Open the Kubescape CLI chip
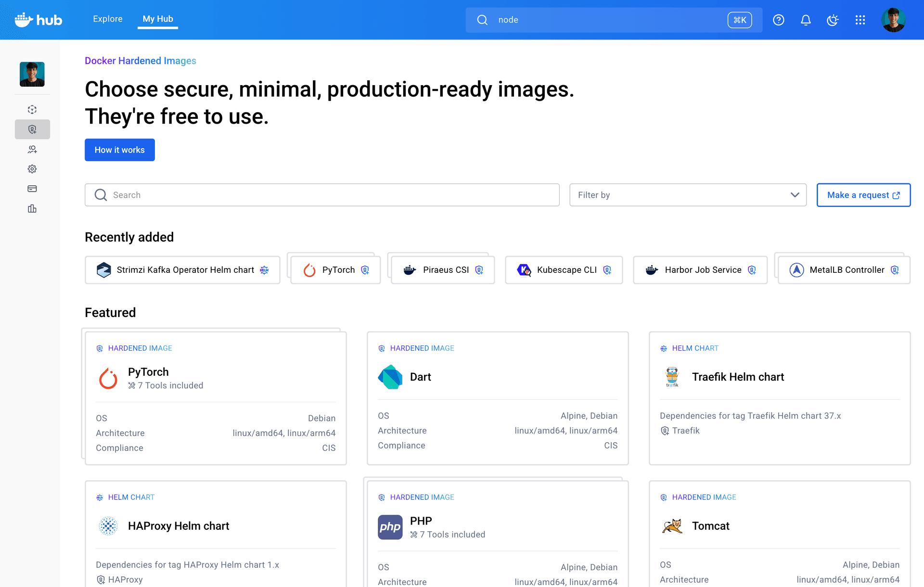This screenshot has width=924, height=587. click(564, 270)
